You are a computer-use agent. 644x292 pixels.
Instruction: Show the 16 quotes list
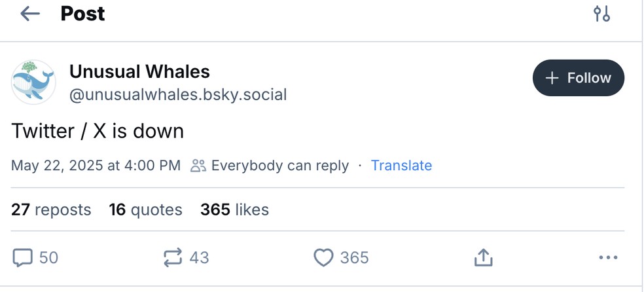[145, 210]
